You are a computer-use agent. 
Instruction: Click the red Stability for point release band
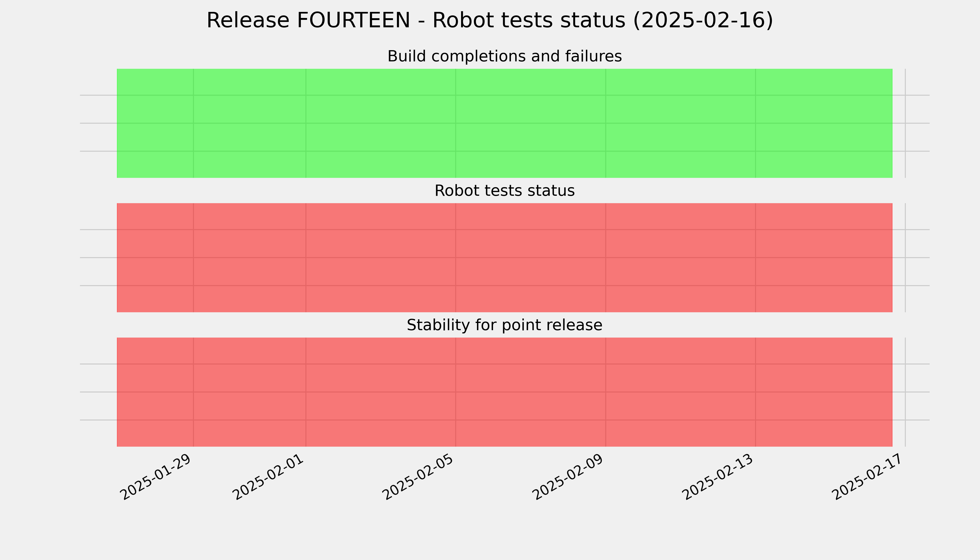coord(505,392)
